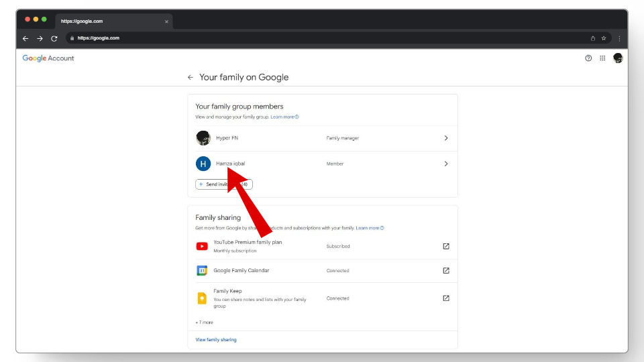Click the lock icon in the address bar

pos(72,38)
